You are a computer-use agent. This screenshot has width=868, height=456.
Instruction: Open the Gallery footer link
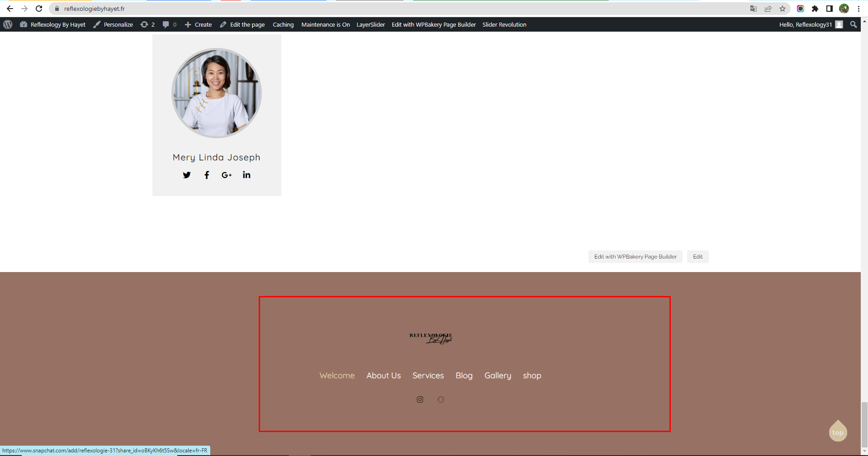pyautogui.click(x=498, y=376)
